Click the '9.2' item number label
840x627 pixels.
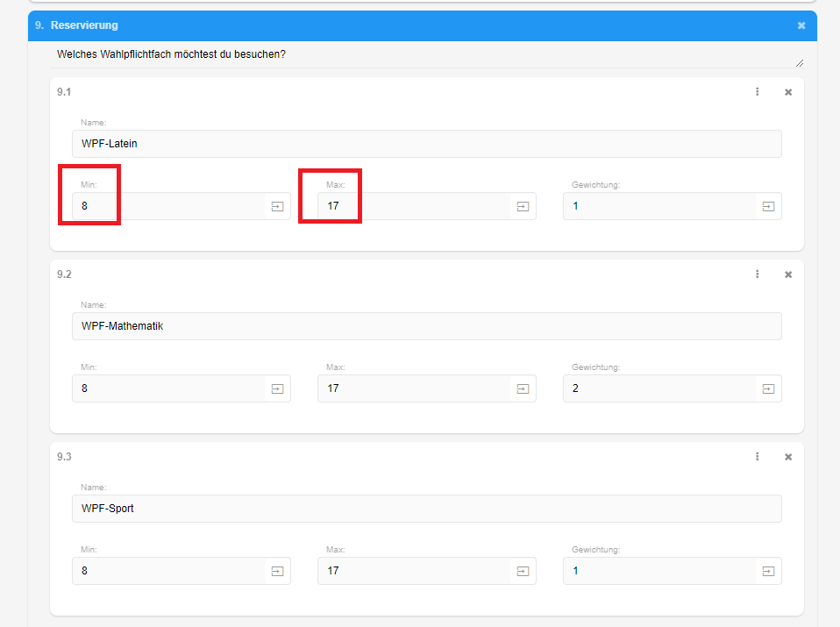tap(64, 274)
